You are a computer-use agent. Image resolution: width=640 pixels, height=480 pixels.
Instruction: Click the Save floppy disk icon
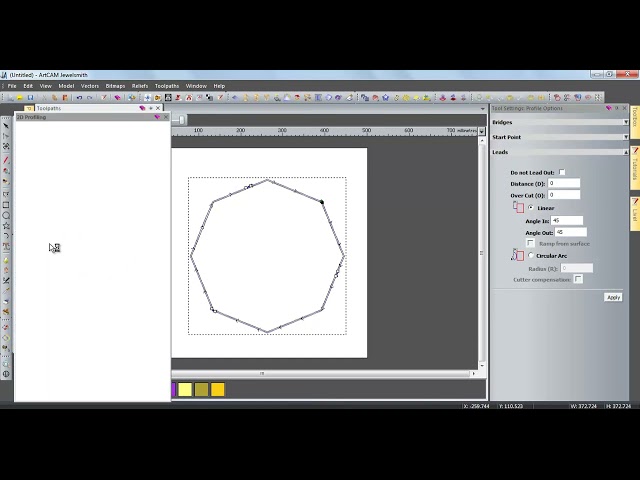pos(30,98)
